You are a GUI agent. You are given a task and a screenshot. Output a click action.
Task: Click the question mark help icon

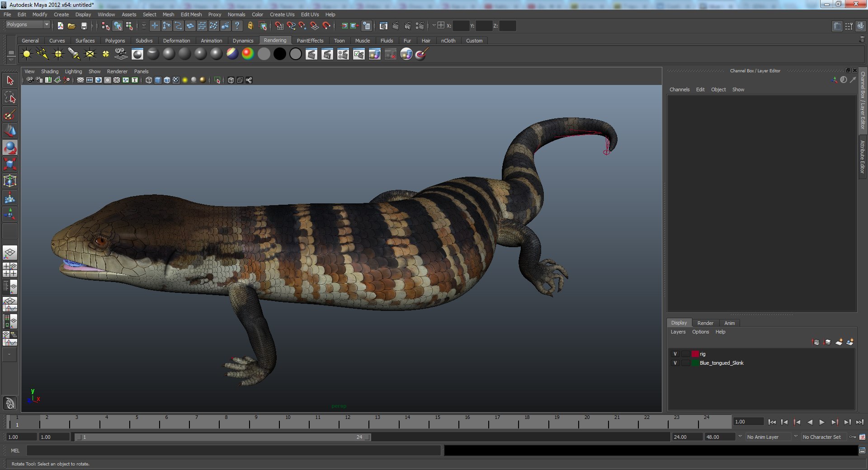pos(237,26)
